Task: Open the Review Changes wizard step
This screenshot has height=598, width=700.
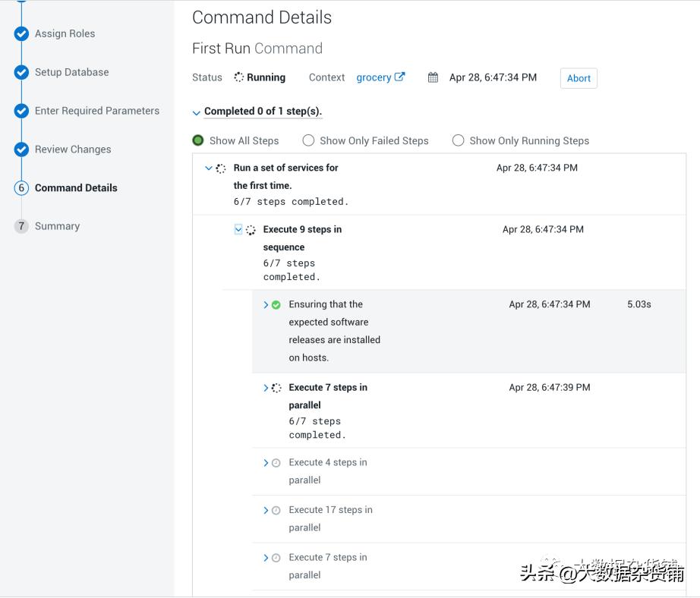Action: click(x=73, y=149)
